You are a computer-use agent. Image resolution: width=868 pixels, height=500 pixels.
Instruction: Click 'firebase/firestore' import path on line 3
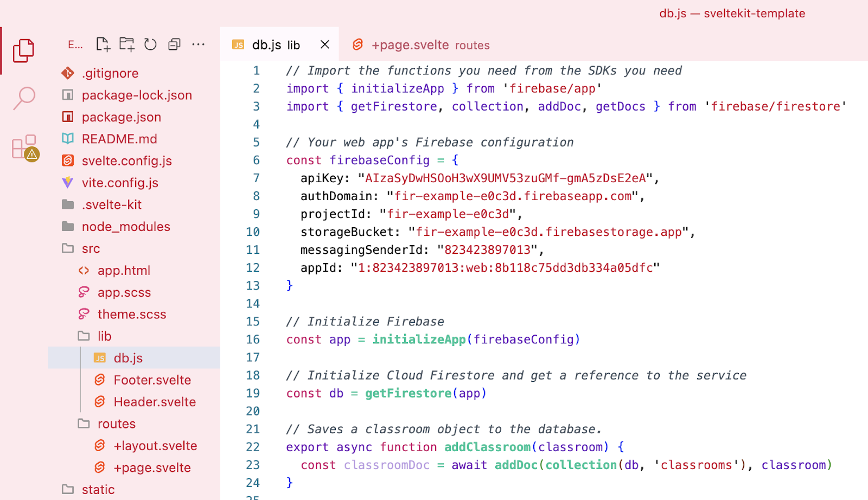[776, 107]
